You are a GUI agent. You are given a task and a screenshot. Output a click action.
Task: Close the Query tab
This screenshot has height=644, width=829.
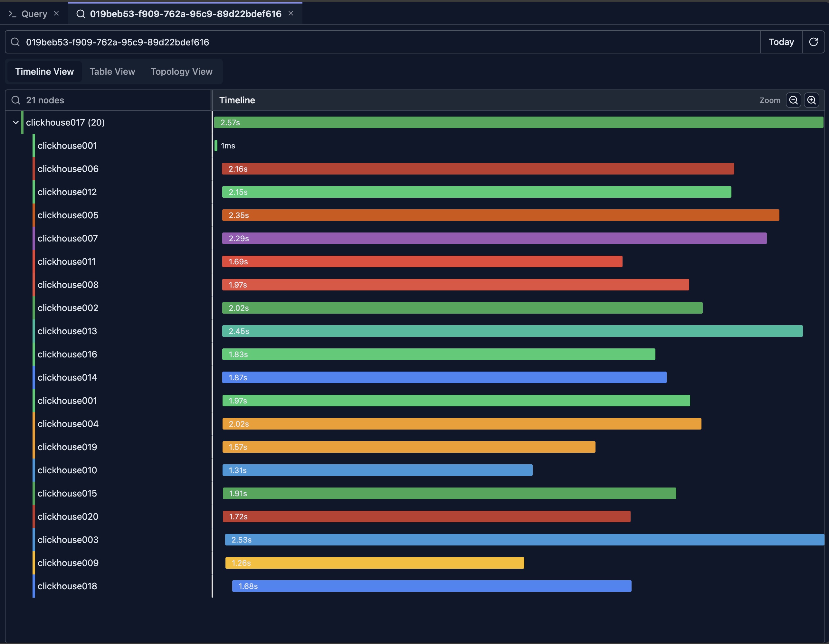tap(57, 13)
